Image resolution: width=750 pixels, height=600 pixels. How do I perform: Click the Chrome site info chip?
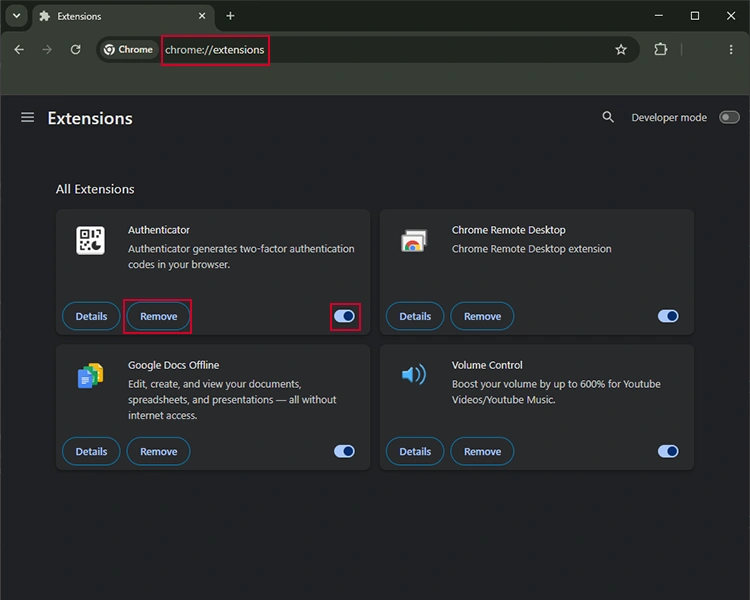pyautogui.click(x=129, y=49)
